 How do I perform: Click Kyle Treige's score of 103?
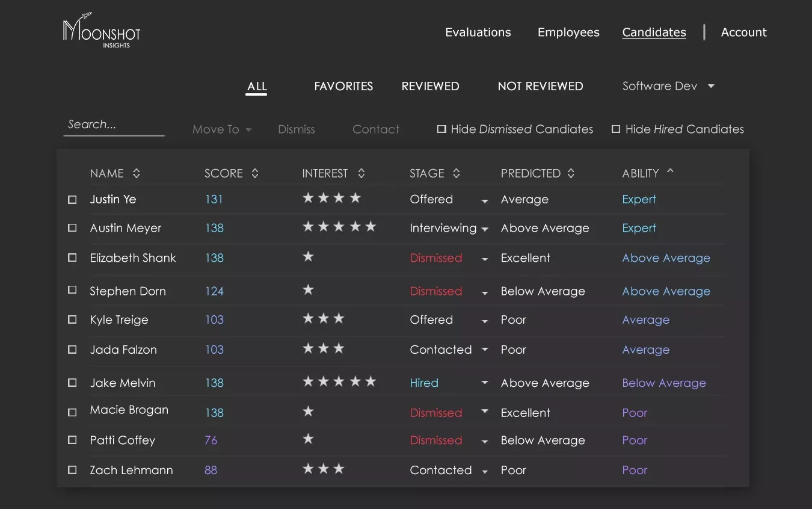click(214, 320)
